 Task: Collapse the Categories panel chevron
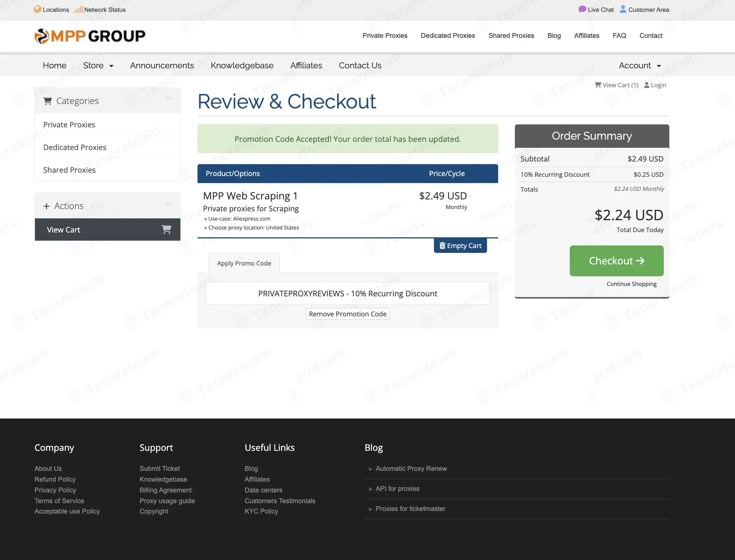pyautogui.click(x=168, y=99)
